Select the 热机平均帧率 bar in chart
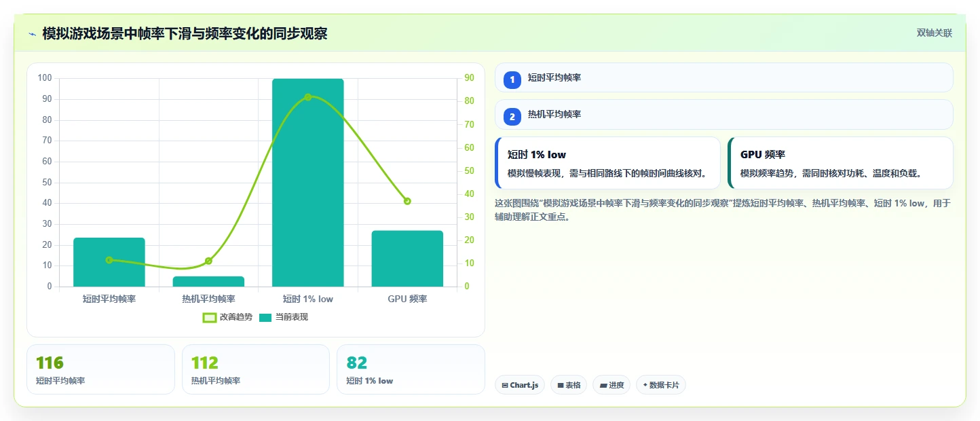The width and height of the screenshot is (980, 421). tap(208, 281)
